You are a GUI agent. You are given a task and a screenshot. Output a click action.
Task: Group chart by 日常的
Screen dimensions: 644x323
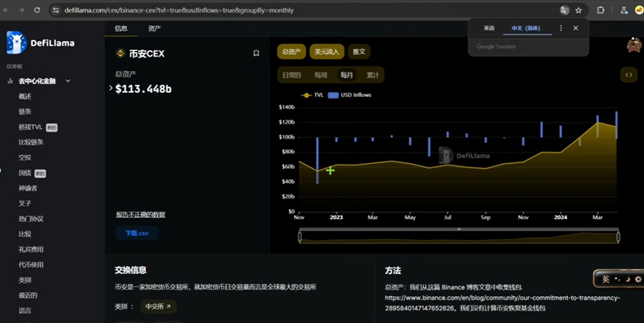292,75
